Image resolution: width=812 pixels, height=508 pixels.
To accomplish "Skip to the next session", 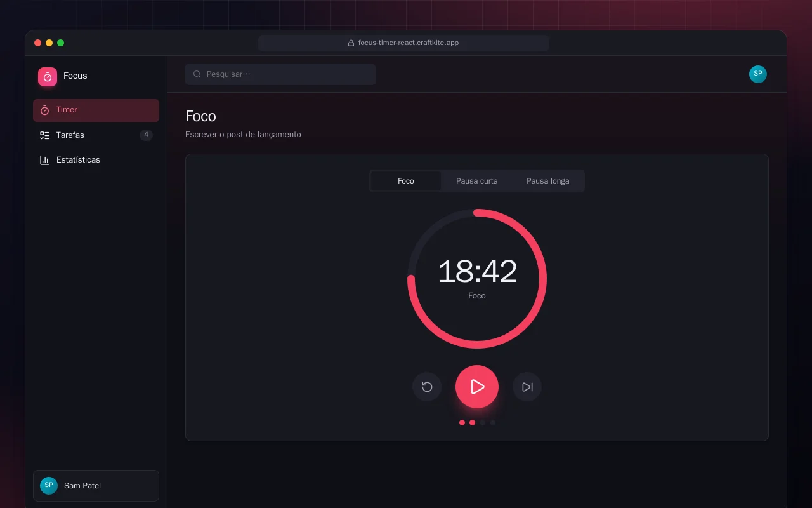I will coord(527,387).
